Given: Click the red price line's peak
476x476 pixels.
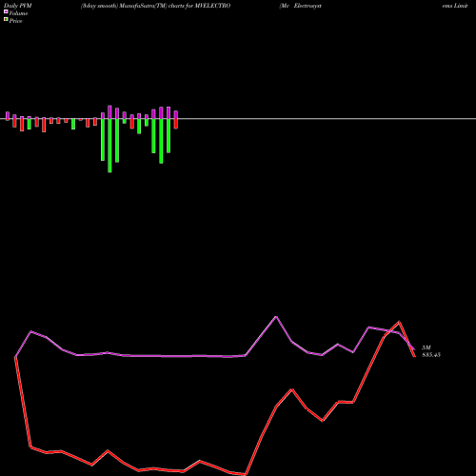Looking at the screenshot, I should pos(399,322).
